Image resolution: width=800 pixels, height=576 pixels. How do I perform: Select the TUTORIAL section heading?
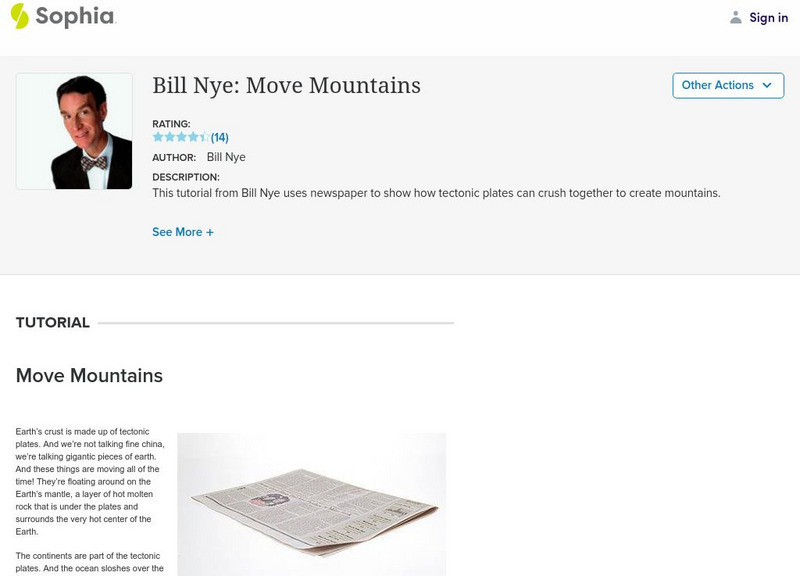(53, 323)
